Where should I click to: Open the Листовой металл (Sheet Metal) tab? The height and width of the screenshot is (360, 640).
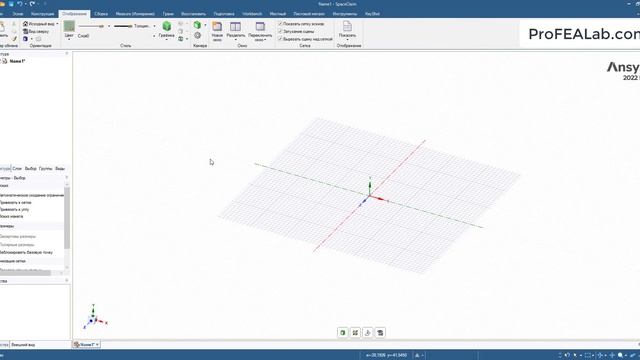point(309,14)
